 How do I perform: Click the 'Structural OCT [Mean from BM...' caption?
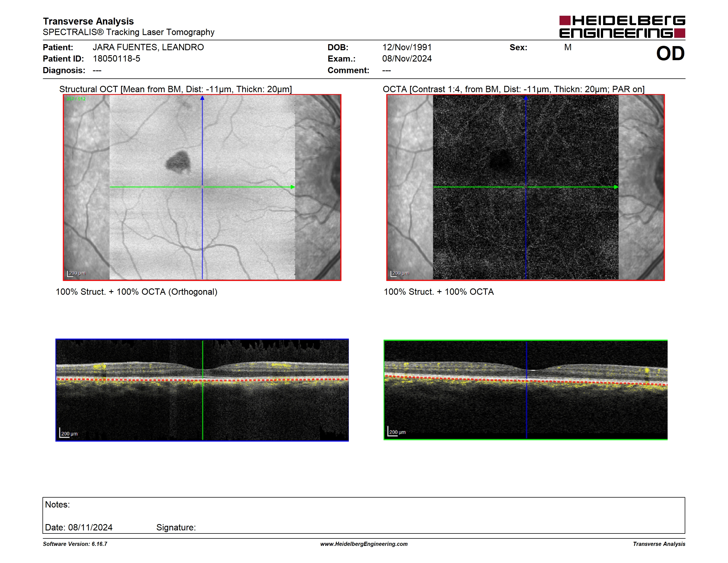[176, 89]
